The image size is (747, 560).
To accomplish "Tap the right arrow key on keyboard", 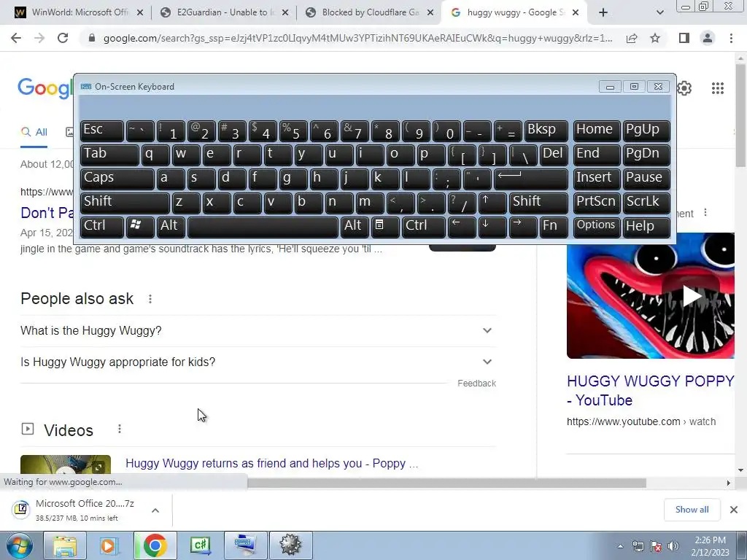I will 522,227.
